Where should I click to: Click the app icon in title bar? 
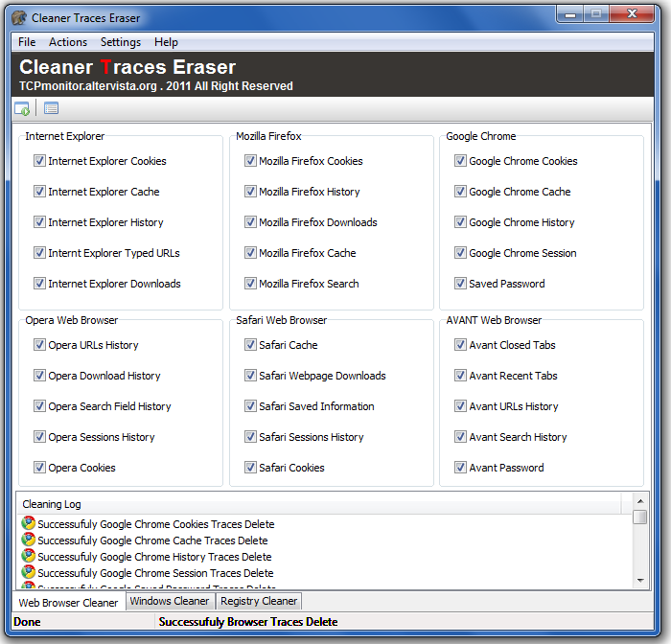coord(19,18)
